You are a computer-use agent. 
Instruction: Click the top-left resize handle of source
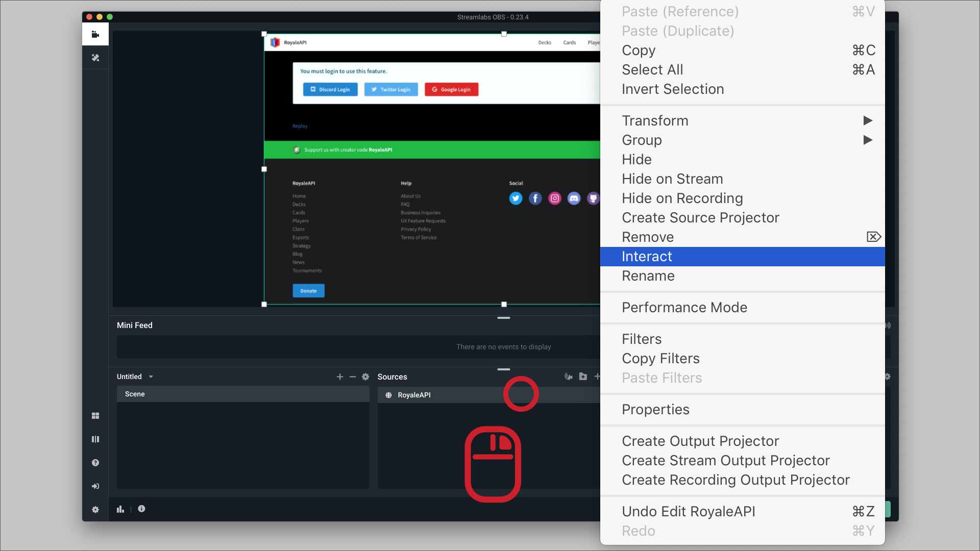tap(264, 34)
